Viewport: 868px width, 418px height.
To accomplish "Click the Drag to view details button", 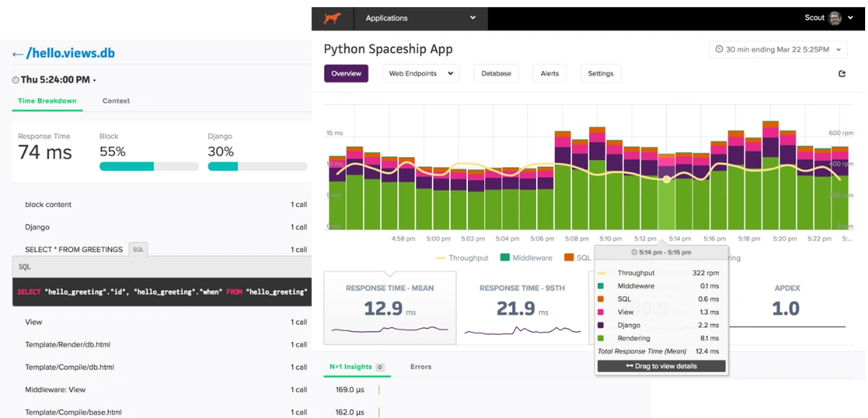I will 661,366.
